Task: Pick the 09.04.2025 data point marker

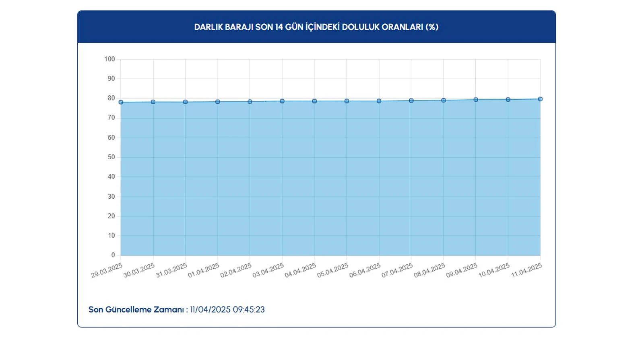Action: click(476, 99)
